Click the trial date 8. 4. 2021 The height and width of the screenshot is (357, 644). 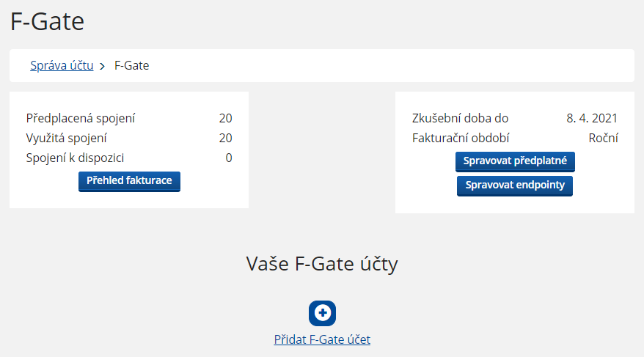pos(592,118)
